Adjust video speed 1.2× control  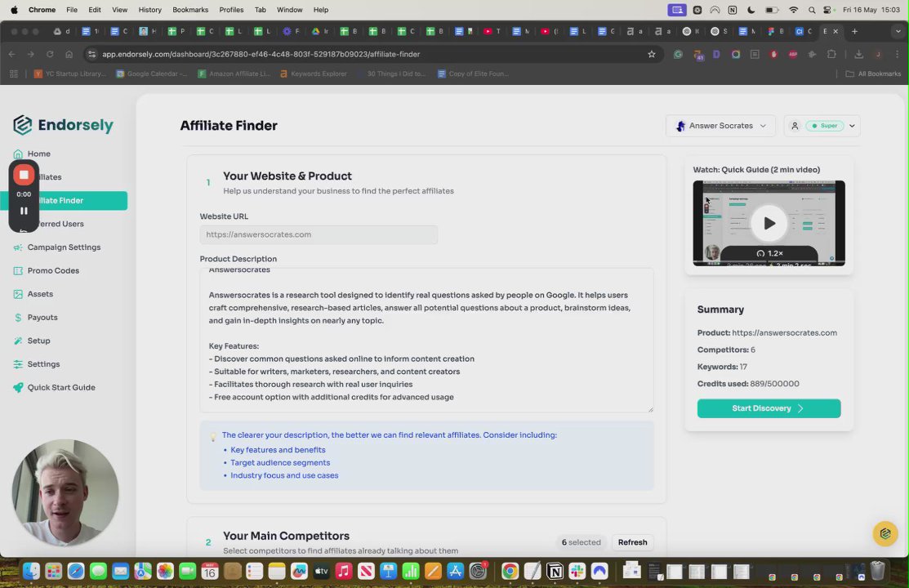click(770, 253)
